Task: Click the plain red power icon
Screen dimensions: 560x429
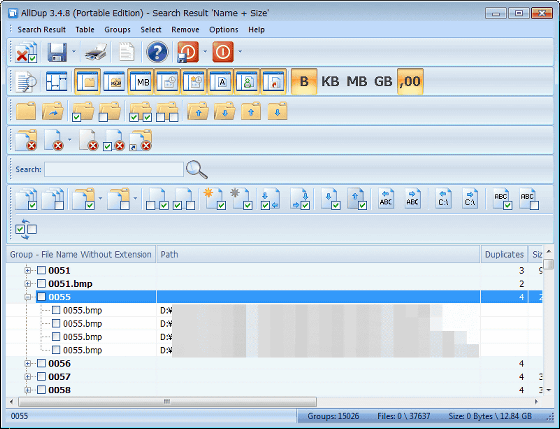Action: [223, 52]
